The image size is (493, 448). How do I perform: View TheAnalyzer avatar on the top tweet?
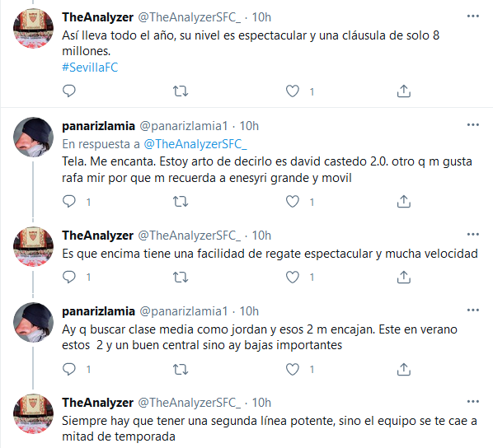click(33, 28)
